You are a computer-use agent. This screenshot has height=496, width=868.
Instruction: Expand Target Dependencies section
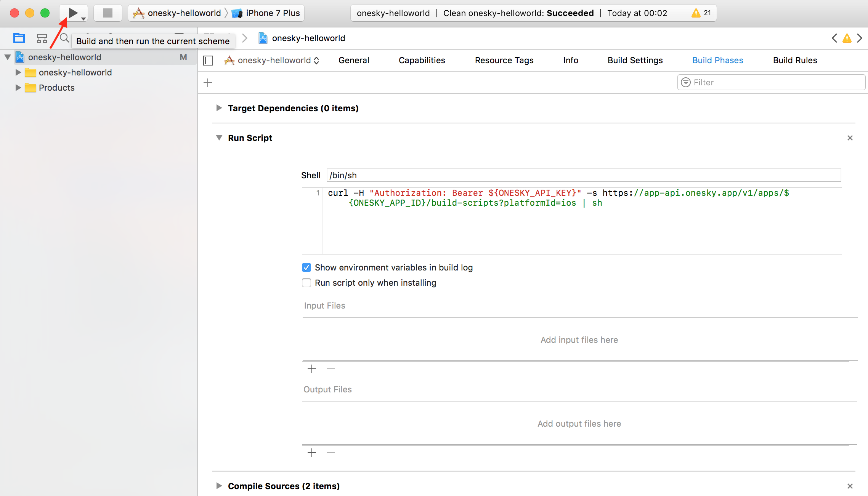point(219,108)
